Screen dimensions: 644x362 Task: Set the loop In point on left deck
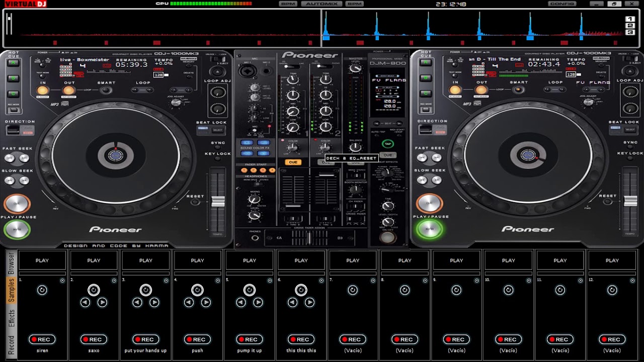click(x=43, y=90)
